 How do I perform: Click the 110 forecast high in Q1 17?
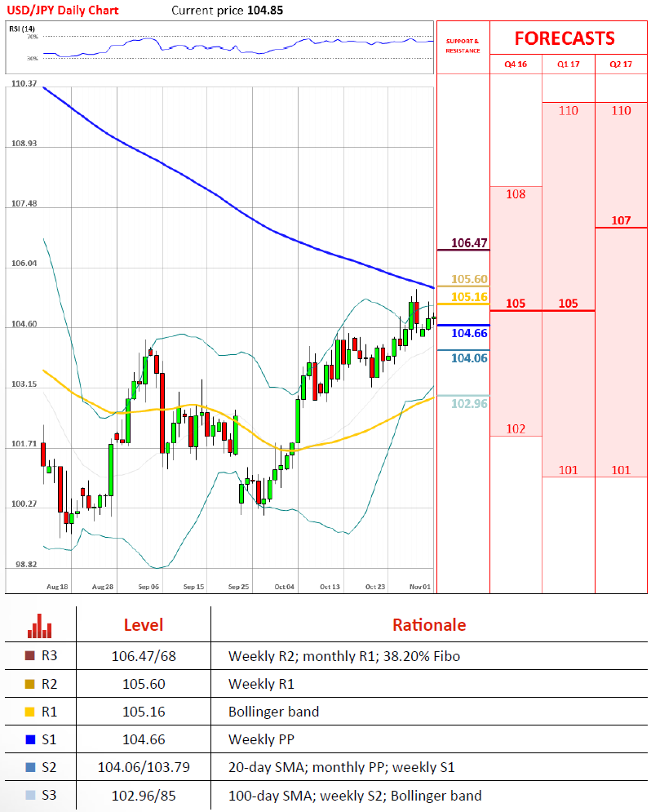[569, 110]
